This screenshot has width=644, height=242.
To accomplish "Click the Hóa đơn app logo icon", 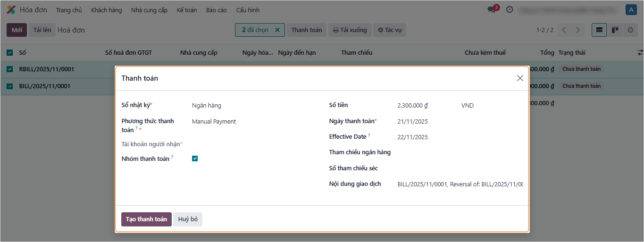I will coord(11,10).
